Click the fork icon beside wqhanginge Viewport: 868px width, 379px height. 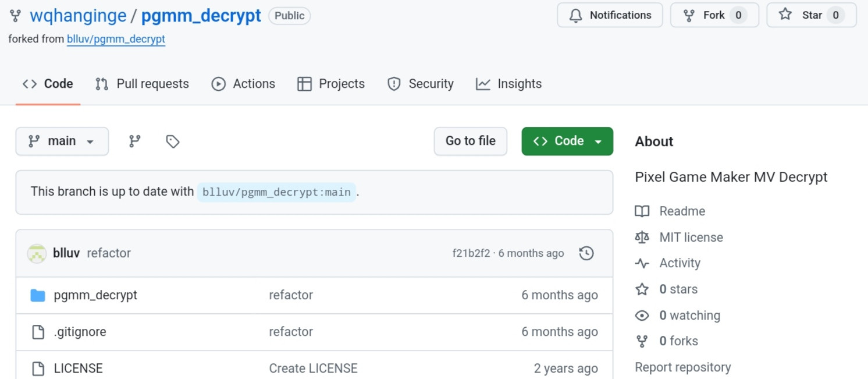(16, 16)
